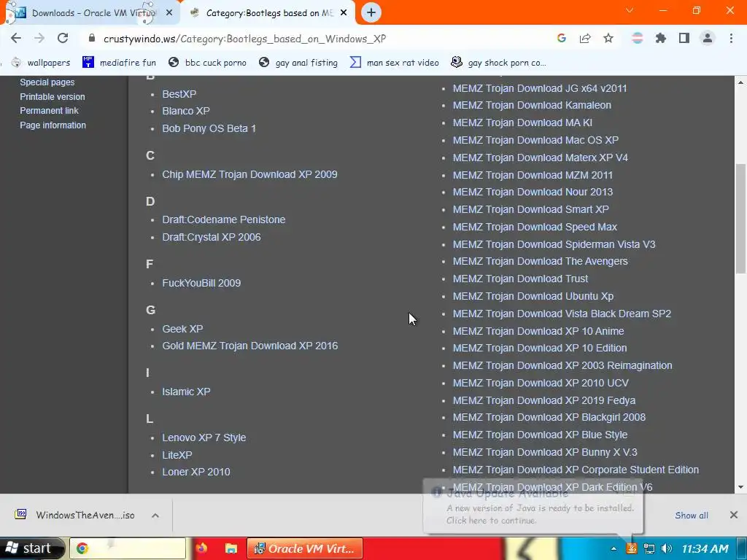
Task: Open the Google search icon in address bar
Action: click(x=562, y=38)
